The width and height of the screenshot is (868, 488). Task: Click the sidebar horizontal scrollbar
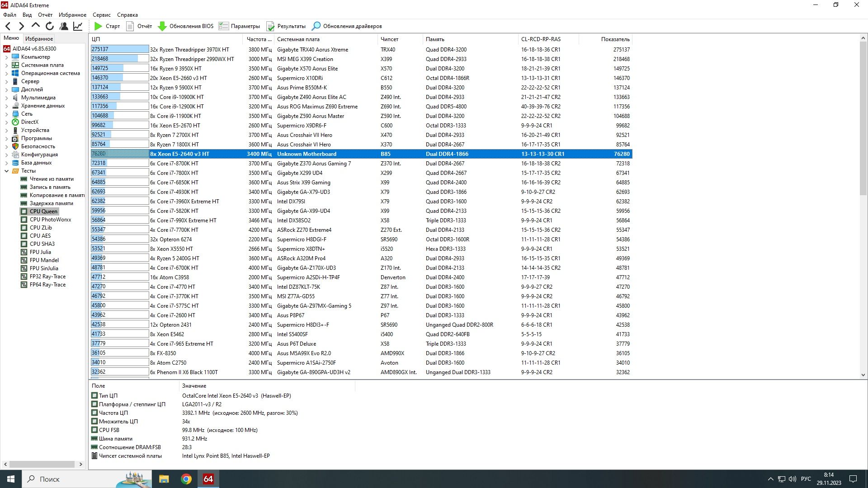42,464
